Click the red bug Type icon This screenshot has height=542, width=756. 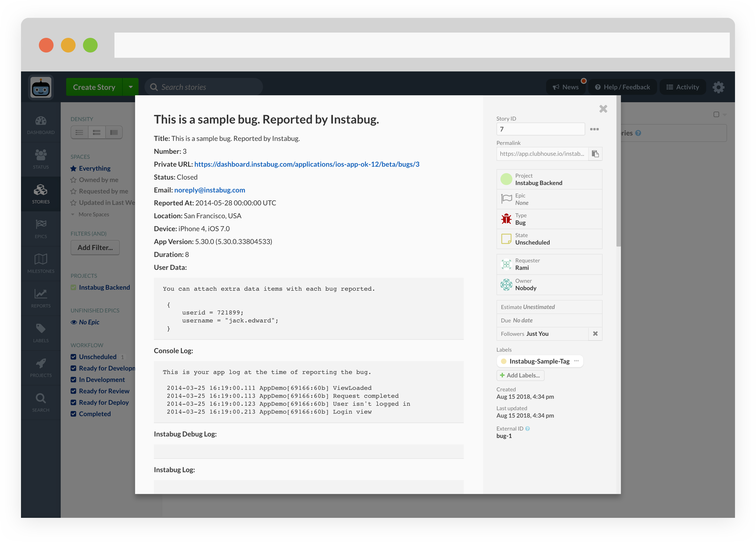click(506, 219)
